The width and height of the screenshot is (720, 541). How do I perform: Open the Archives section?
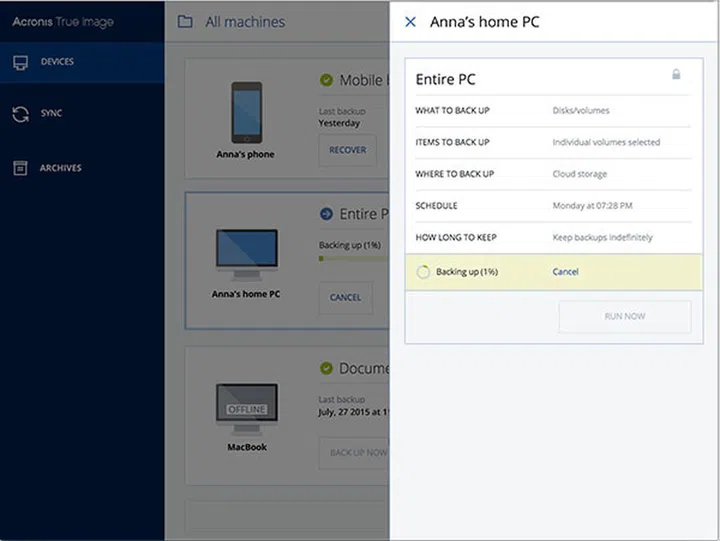[x=60, y=168]
